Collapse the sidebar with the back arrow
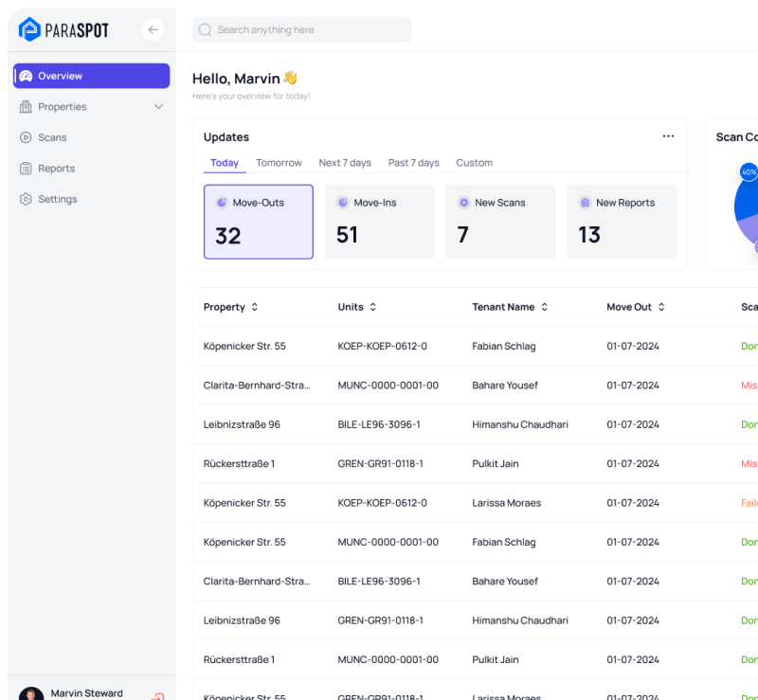 point(153,29)
